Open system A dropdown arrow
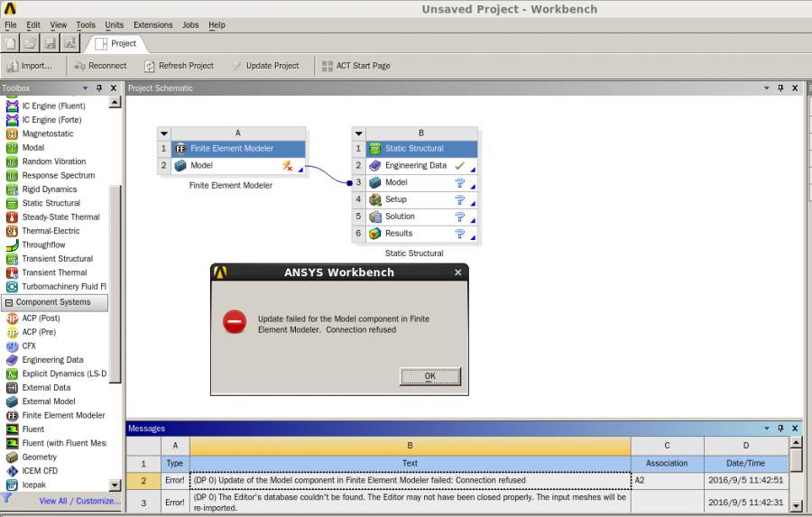This screenshot has height=517, width=812. [x=164, y=134]
